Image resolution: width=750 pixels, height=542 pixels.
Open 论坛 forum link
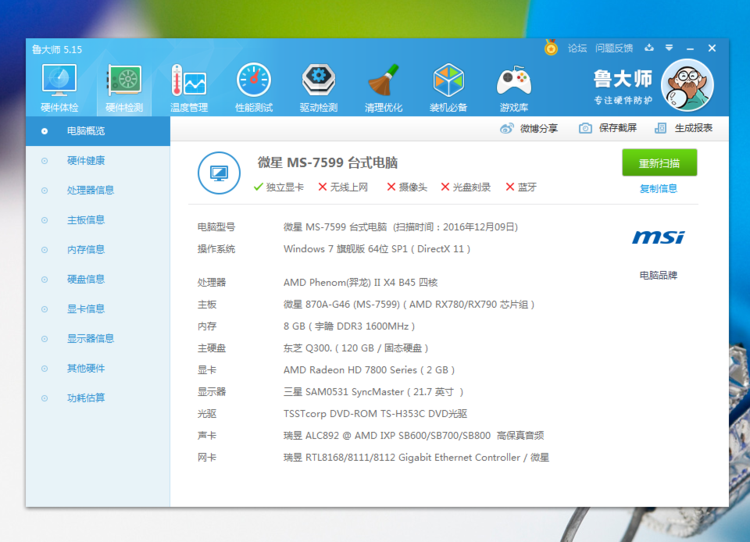[577, 48]
